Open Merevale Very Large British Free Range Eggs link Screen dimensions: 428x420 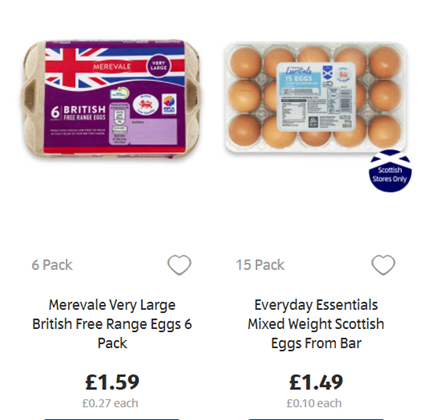[x=112, y=324]
